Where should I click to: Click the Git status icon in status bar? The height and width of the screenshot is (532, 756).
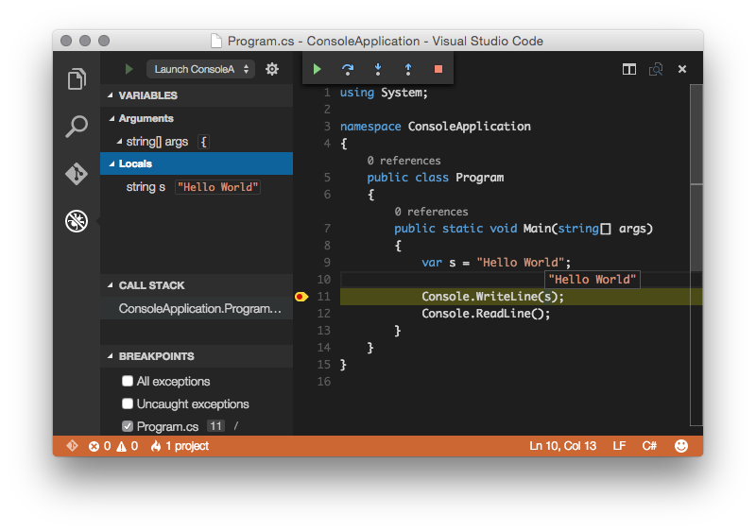coord(72,446)
